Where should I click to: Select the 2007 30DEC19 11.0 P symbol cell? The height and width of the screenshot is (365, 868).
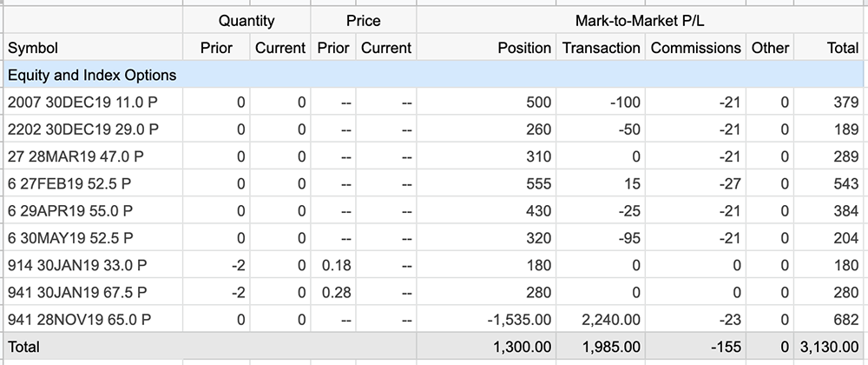click(x=94, y=102)
